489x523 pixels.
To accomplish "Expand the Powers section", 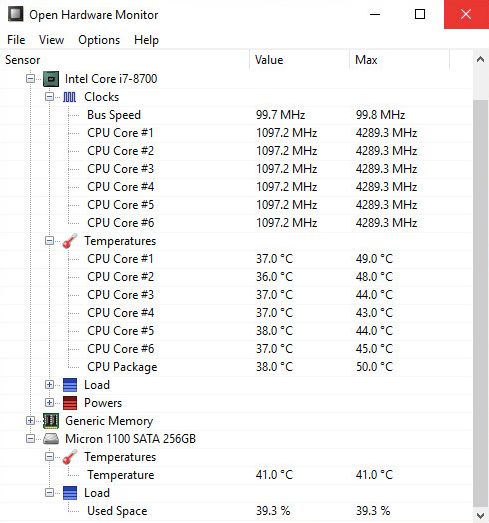I will click(49, 403).
